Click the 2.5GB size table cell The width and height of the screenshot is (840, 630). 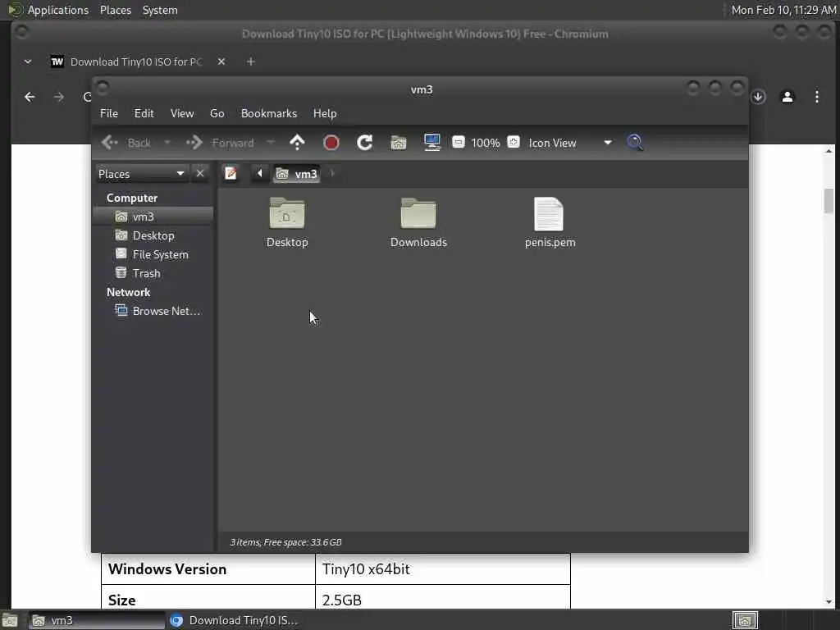tap(443, 597)
